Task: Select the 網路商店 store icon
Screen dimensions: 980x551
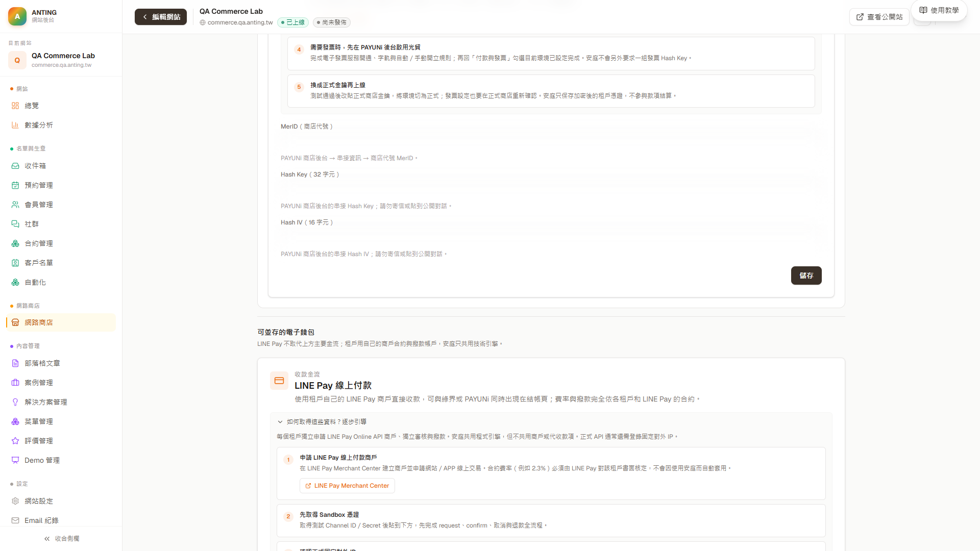Action: click(15, 322)
